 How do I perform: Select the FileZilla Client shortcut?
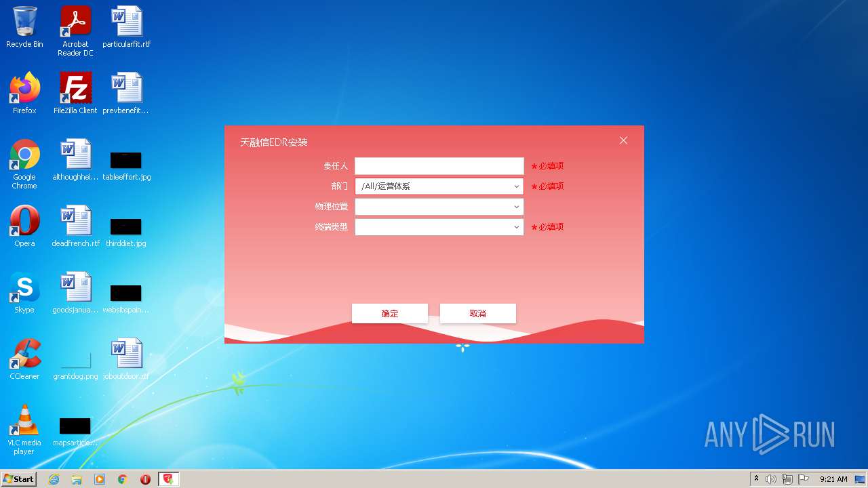coord(75,94)
